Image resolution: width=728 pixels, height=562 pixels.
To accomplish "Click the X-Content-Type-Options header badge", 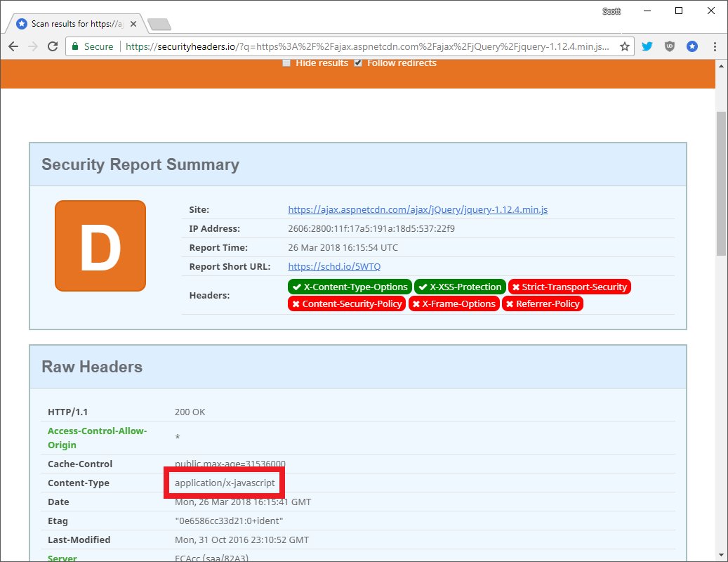I will click(350, 287).
